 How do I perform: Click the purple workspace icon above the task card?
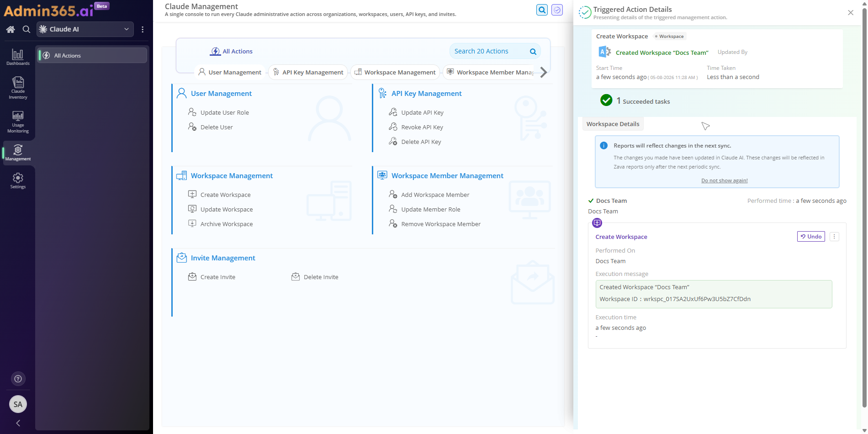597,223
